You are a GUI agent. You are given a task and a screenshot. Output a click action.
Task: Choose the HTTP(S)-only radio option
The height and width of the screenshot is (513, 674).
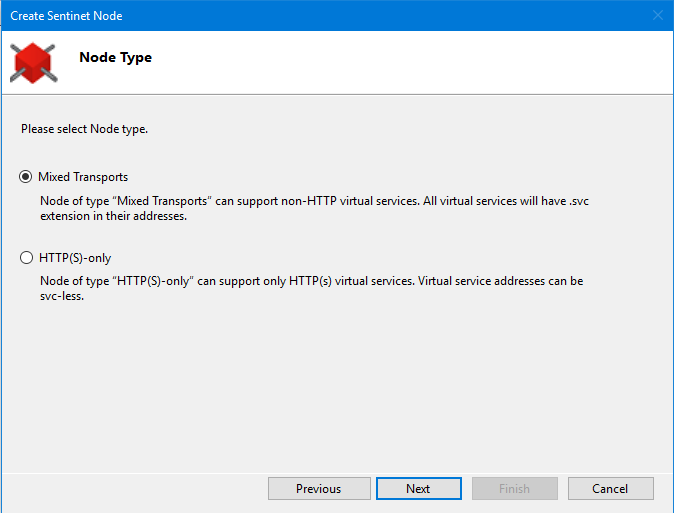click(x=26, y=258)
